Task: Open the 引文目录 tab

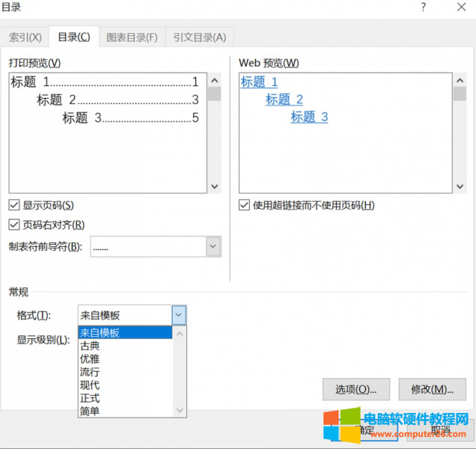Action: pyautogui.click(x=199, y=37)
